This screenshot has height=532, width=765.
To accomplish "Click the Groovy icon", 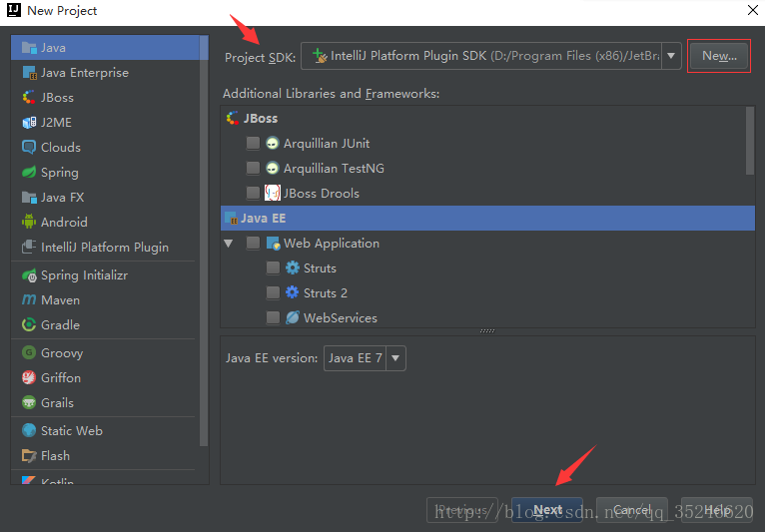I will 29,352.
